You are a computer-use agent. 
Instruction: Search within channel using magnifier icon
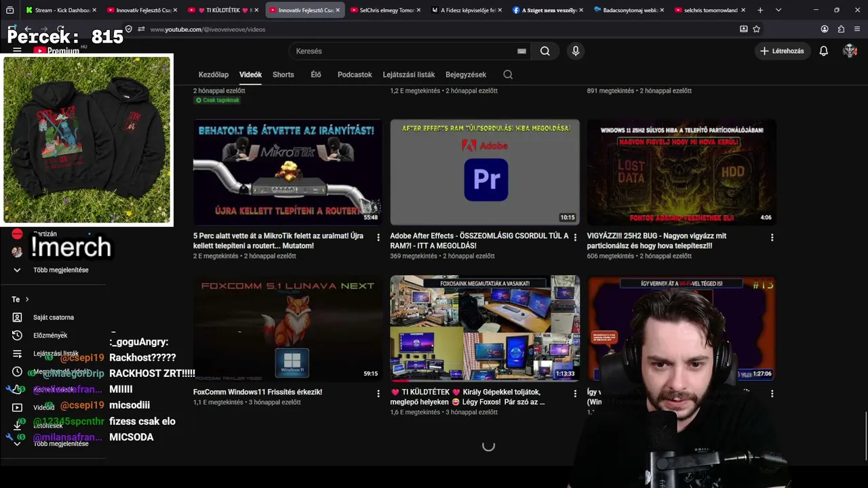(x=508, y=75)
